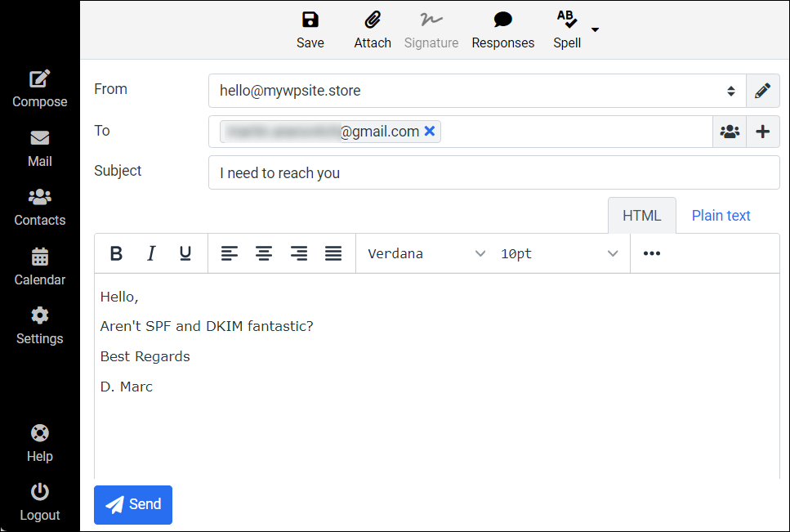Click the Save toolbar icon
Viewport: 790px width, 532px height.
point(310,30)
